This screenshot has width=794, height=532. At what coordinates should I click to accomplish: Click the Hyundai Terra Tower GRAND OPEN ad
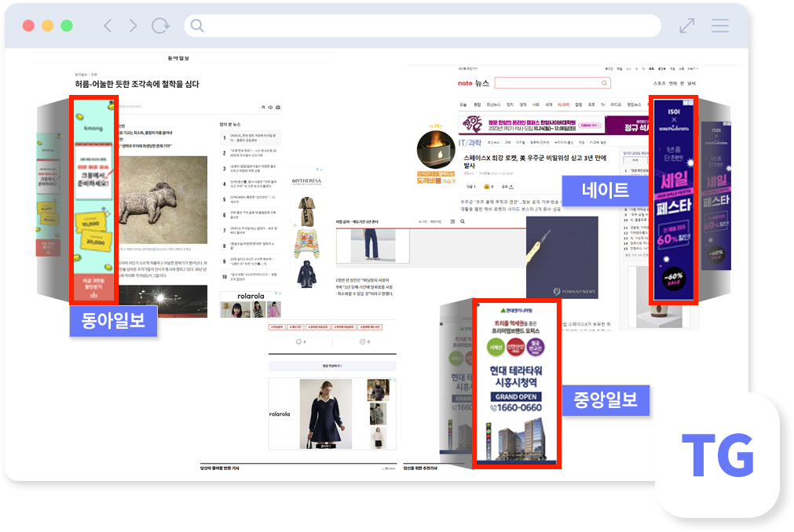[x=516, y=383]
